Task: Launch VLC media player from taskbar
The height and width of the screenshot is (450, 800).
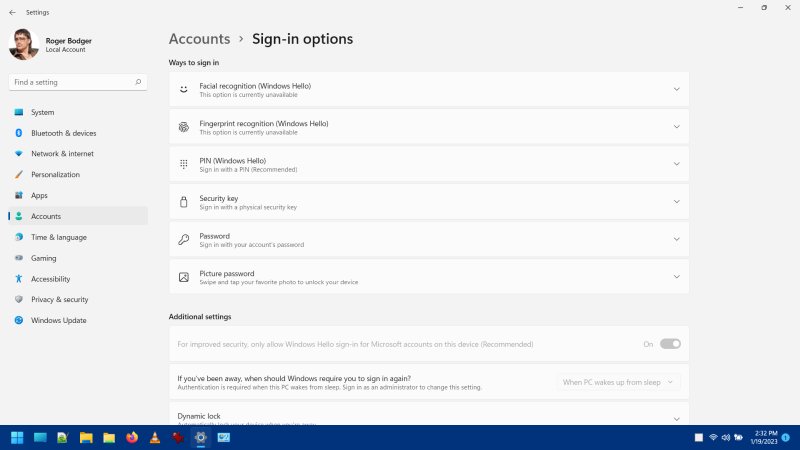Action: (x=155, y=438)
